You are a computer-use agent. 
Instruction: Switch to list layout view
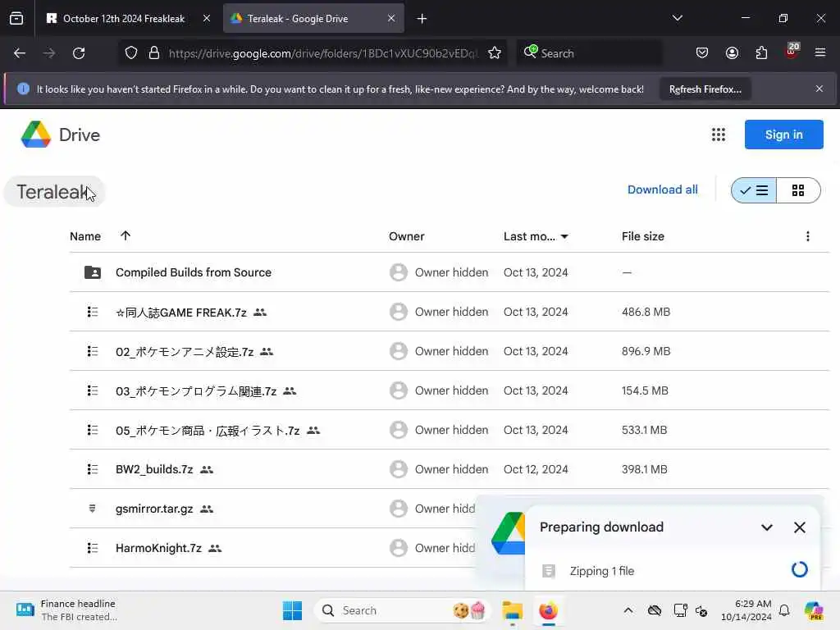click(x=754, y=190)
